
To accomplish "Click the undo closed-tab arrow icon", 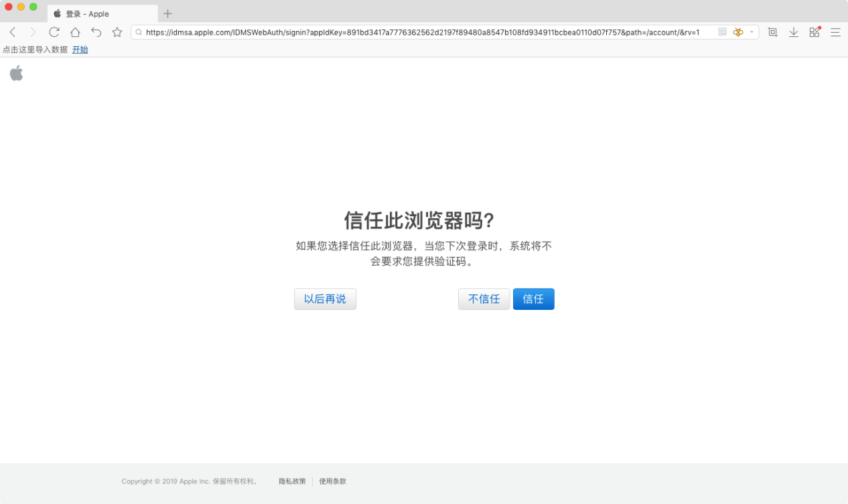I will point(96,32).
